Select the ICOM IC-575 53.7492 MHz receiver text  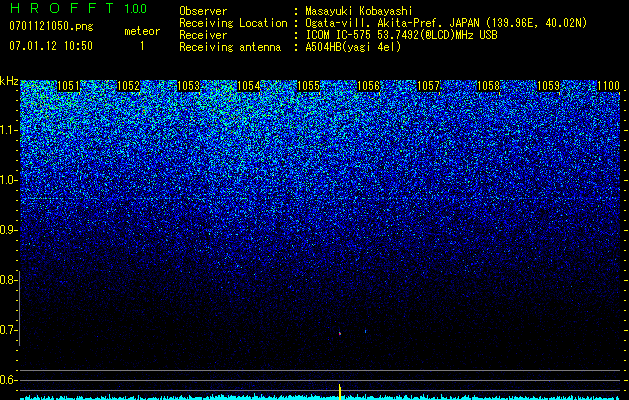pyautogui.click(x=401, y=35)
